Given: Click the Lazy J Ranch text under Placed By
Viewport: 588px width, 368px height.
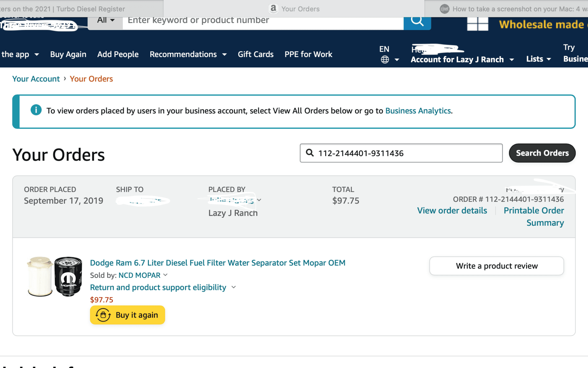Looking at the screenshot, I should point(233,213).
